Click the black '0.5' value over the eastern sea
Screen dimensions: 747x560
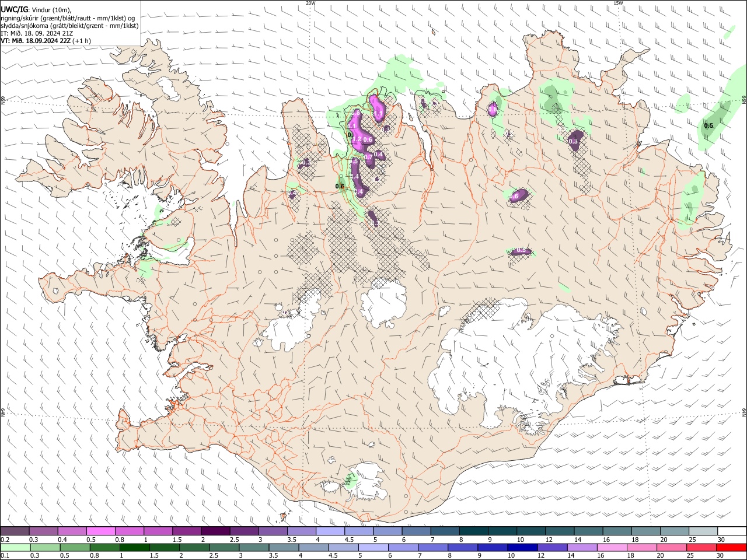708,125
